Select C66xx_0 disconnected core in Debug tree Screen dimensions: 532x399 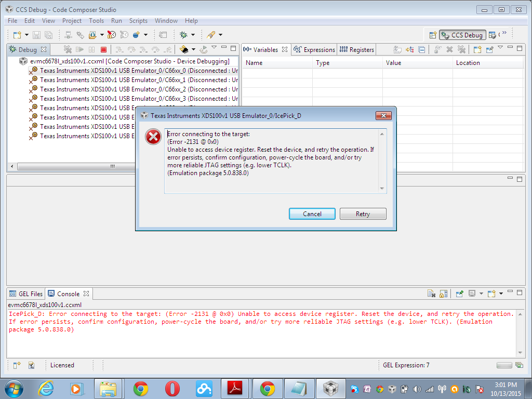pos(134,71)
